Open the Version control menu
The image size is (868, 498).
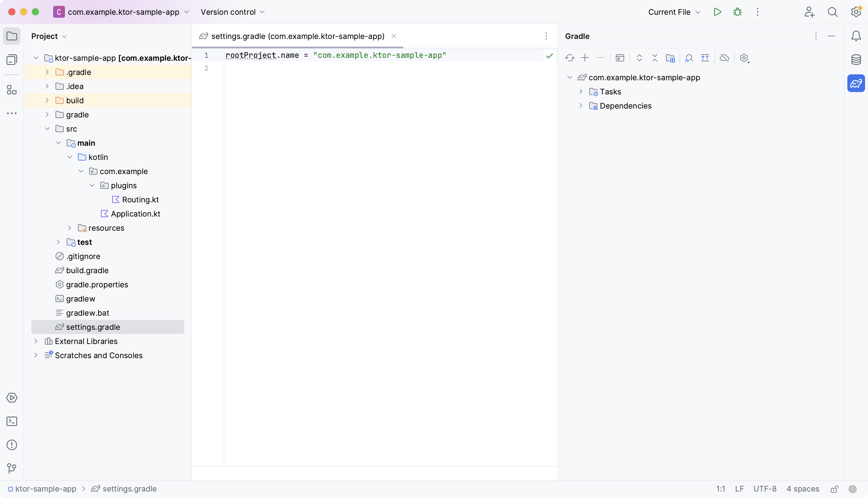pos(232,12)
